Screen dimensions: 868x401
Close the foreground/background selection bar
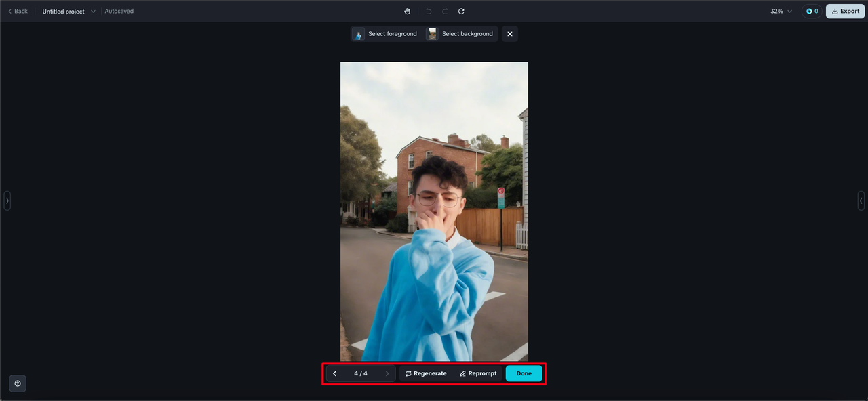[x=510, y=34]
